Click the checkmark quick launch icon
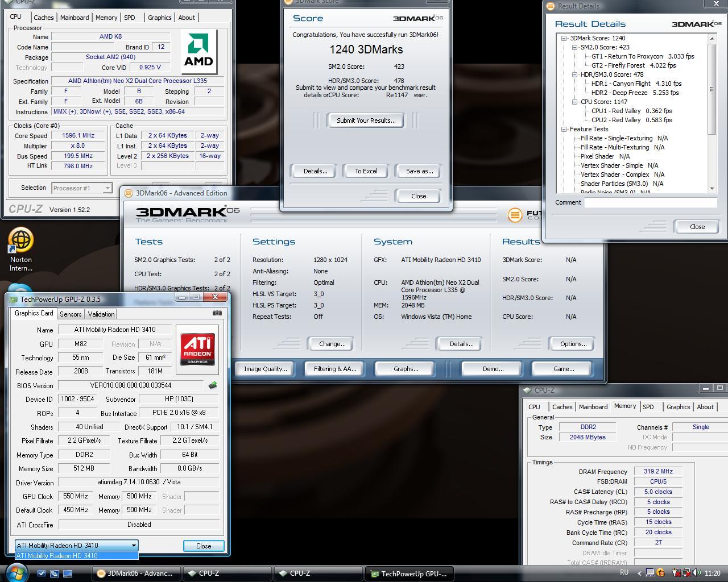Screen dimensions: 728x582 click(41, 573)
